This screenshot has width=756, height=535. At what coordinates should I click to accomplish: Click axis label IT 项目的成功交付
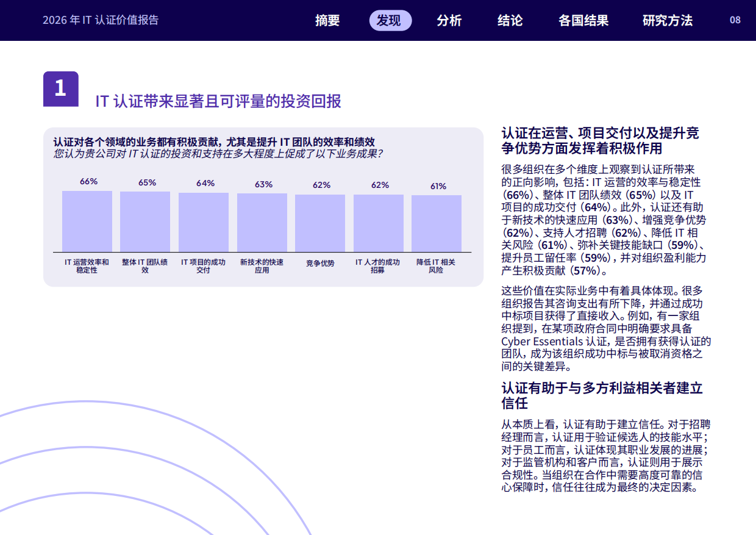tap(204, 266)
